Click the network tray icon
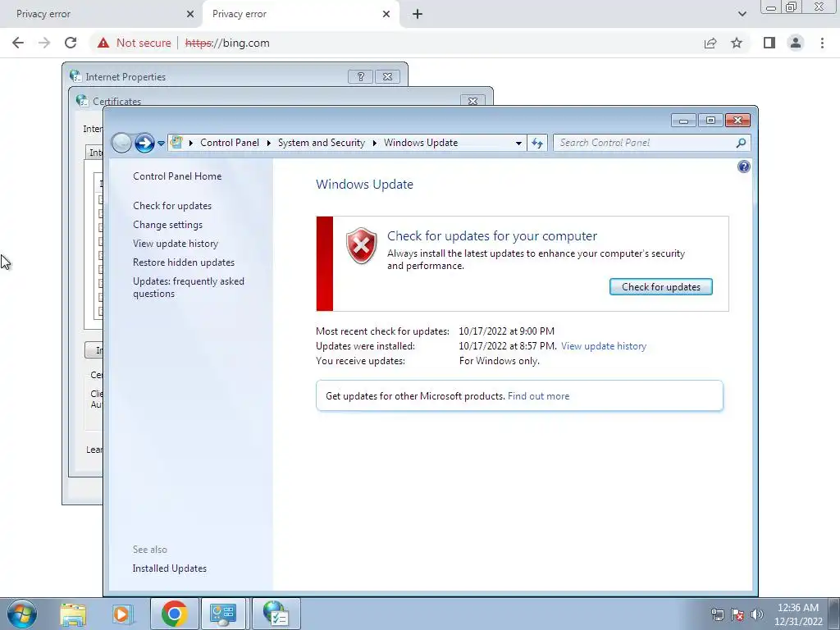 (x=717, y=614)
